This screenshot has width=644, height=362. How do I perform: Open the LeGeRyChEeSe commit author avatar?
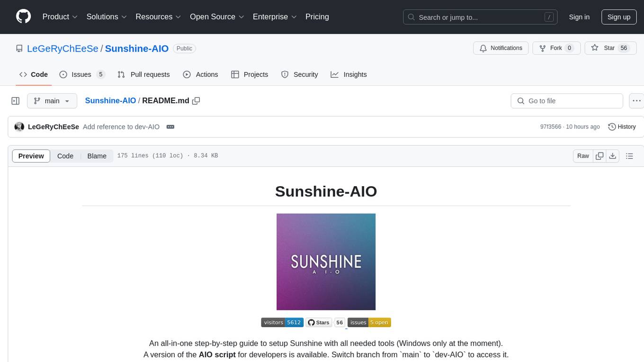[19, 127]
